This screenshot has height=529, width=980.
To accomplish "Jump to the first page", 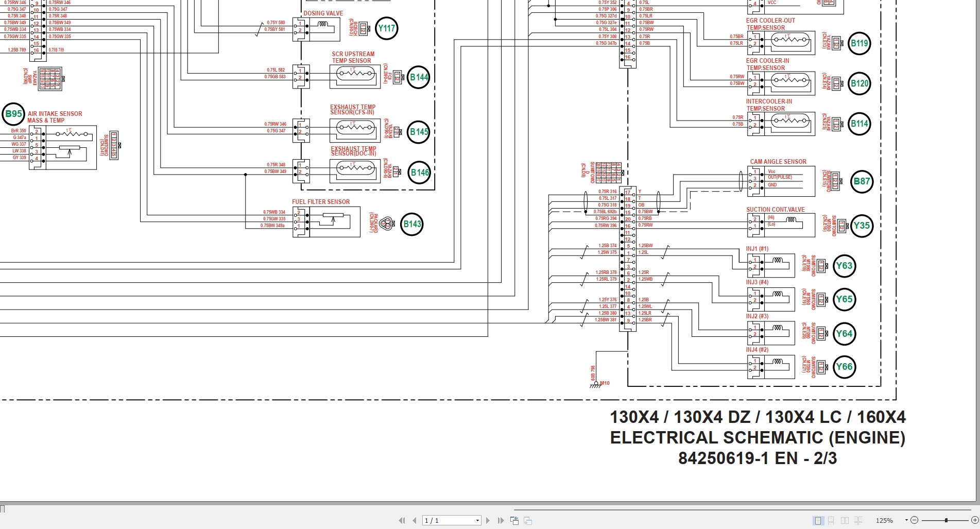I will [401, 520].
